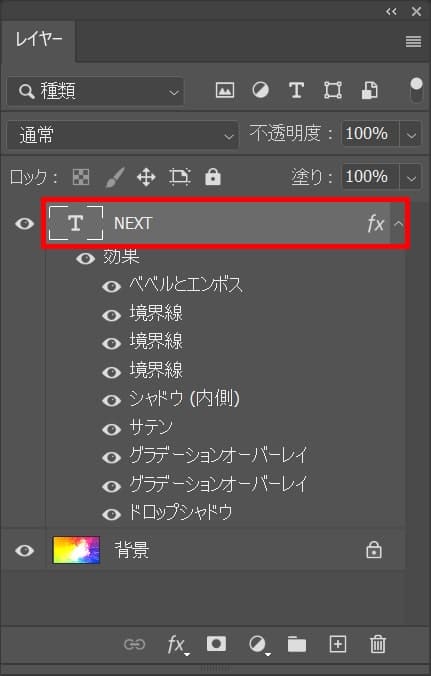Screen dimensions: 431x676
Task: Add layer mask at panel bottom
Action: pos(216,644)
